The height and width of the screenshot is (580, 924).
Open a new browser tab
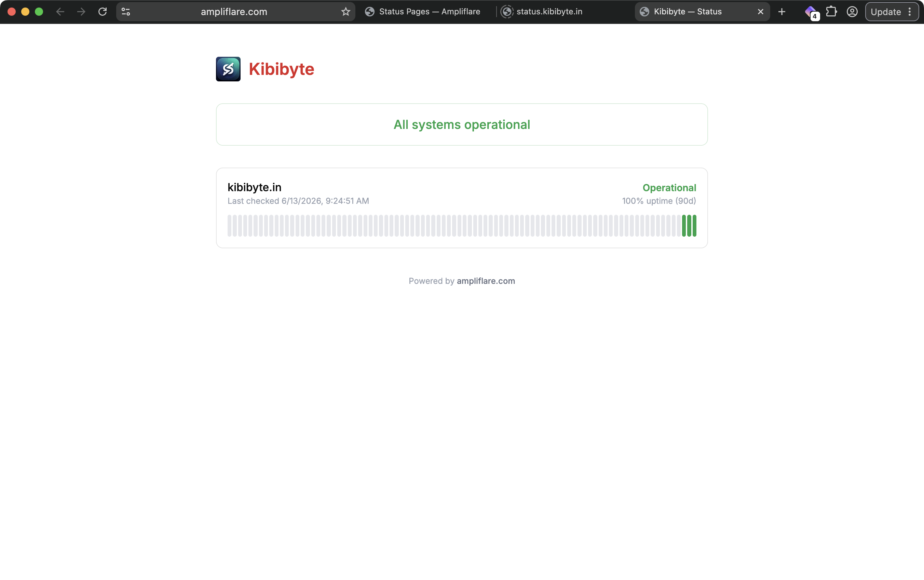coord(782,12)
